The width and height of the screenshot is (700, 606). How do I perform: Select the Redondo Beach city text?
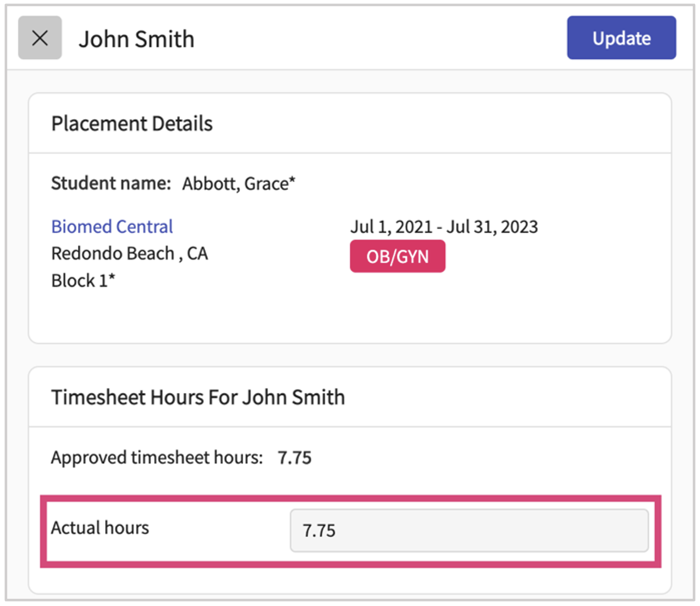(x=113, y=254)
